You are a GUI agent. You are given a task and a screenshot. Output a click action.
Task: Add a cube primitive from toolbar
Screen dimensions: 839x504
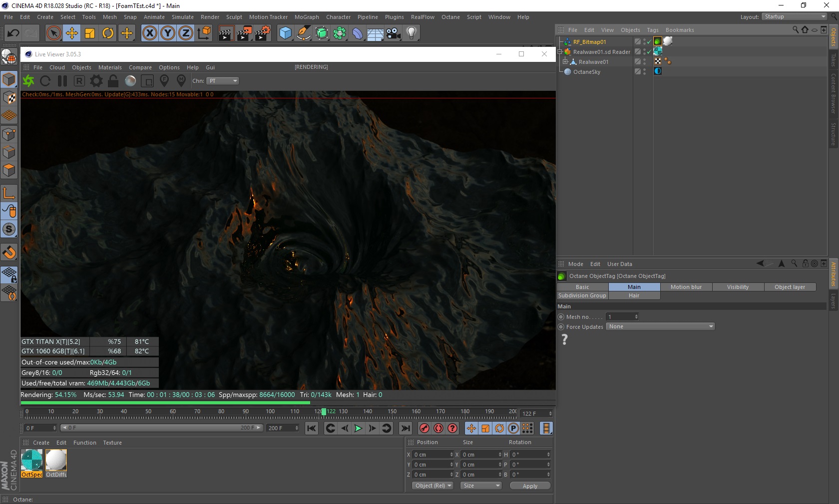285,33
